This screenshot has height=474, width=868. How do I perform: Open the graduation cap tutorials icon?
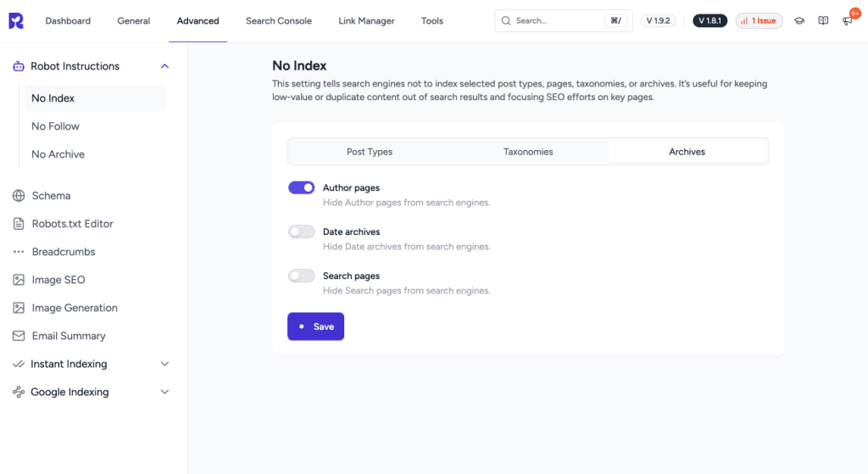[x=799, y=21]
